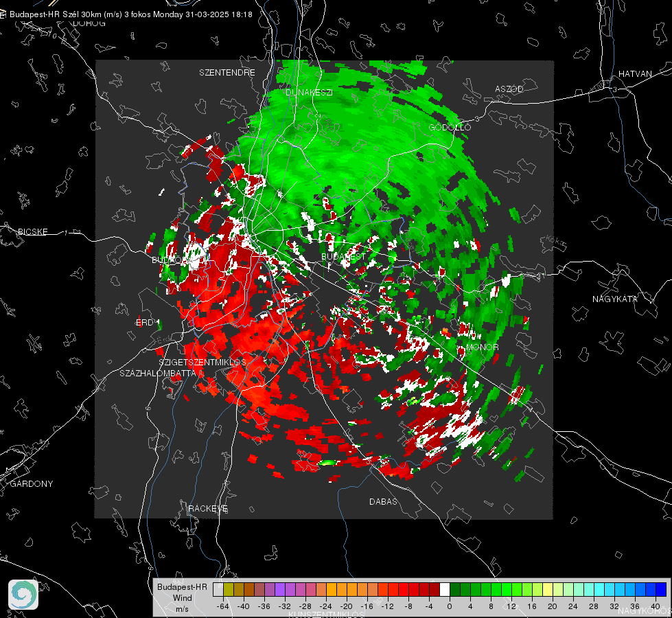Click the HATVAN town label

[x=635, y=73]
